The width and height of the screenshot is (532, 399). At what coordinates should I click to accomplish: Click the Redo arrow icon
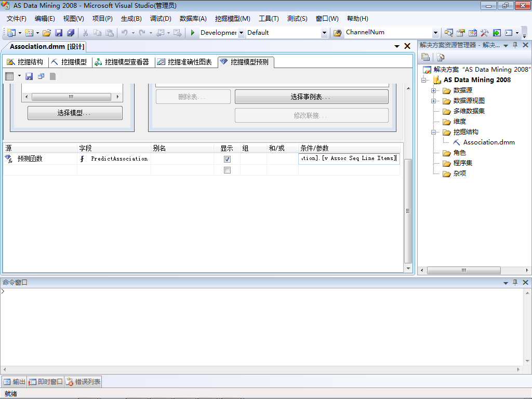pyautogui.click(x=142, y=33)
